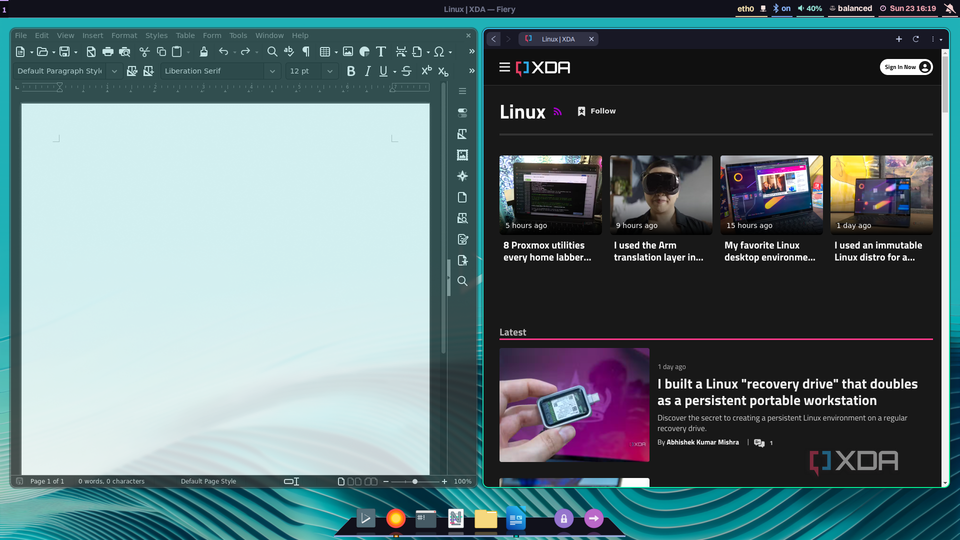Image resolution: width=960 pixels, height=540 pixels.
Task: Open the sidebar Navigator compass panel
Action: [462, 176]
